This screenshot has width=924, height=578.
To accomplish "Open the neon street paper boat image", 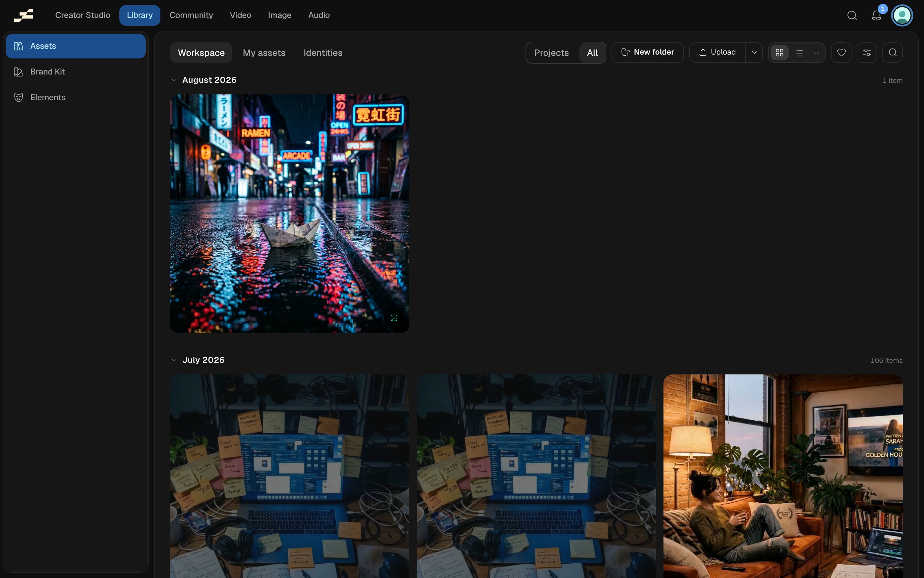I will (x=289, y=214).
